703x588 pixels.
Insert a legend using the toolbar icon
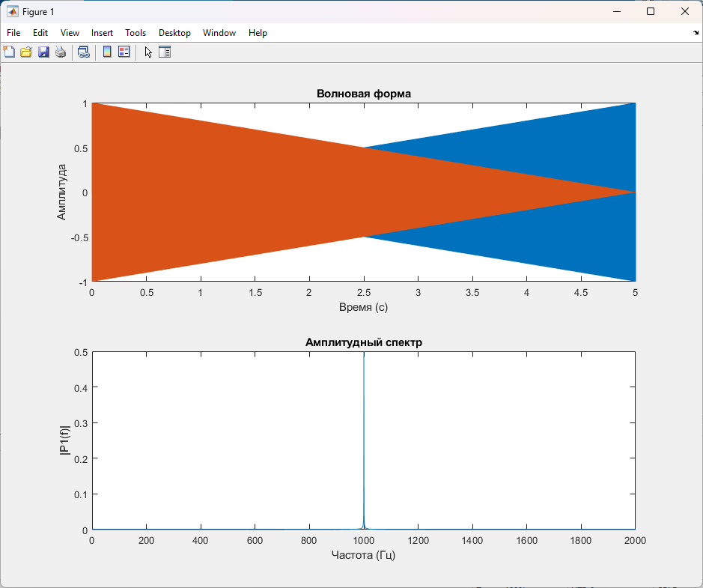pyautogui.click(x=124, y=52)
